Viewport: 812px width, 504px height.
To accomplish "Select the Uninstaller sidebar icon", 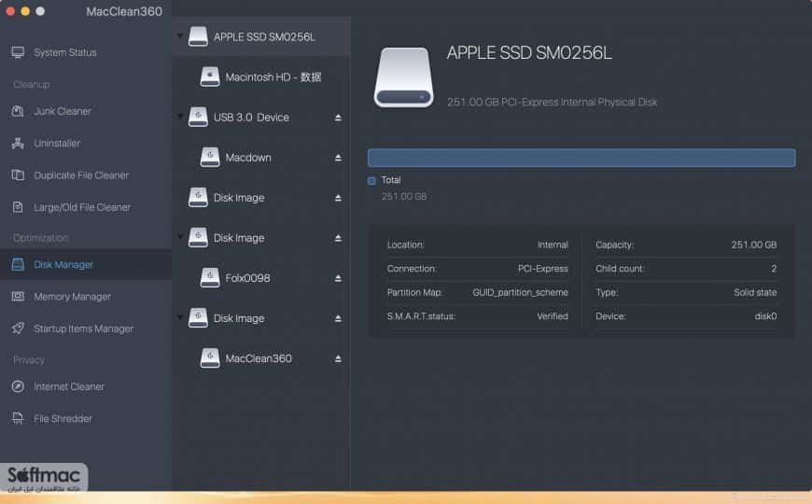I will tap(18, 143).
